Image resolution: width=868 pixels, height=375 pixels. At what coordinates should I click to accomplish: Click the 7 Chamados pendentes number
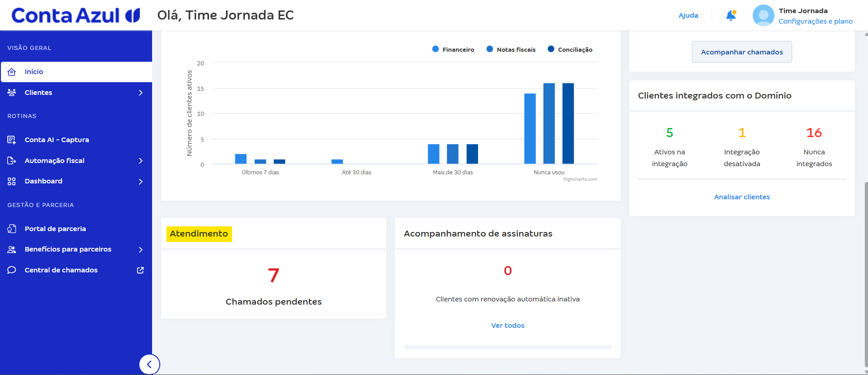coord(273,276)
